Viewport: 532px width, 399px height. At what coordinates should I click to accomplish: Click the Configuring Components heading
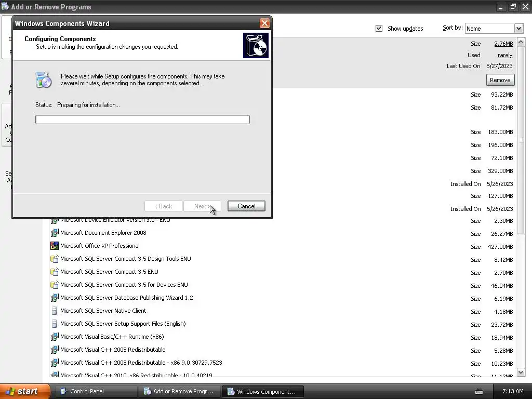(60, 38)
